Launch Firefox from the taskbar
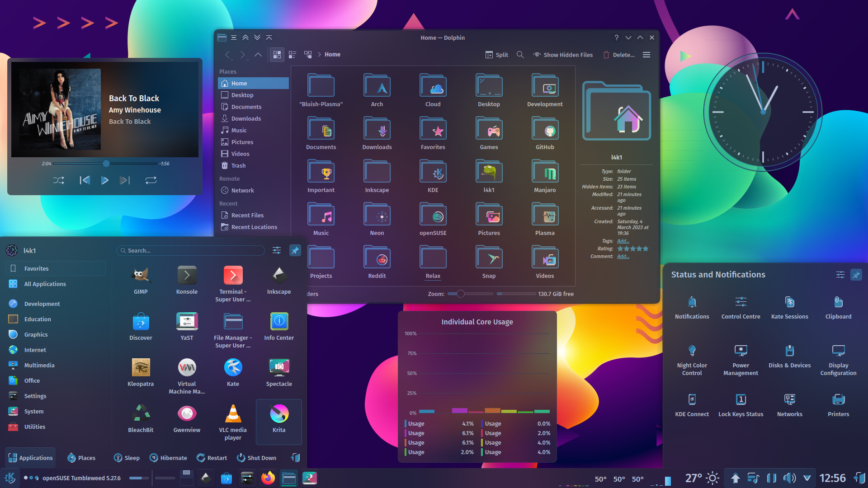868x488 pixels. [x=268, y=478]
